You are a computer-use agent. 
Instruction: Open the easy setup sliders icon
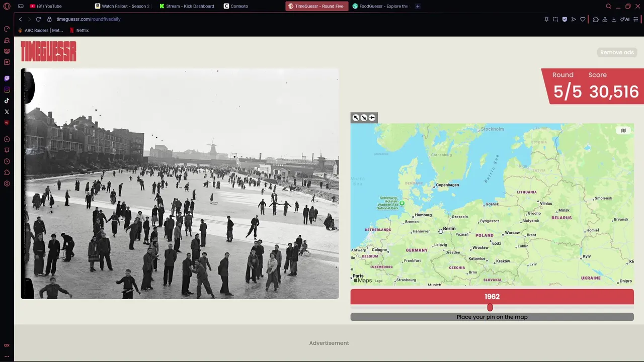point(636,19)
